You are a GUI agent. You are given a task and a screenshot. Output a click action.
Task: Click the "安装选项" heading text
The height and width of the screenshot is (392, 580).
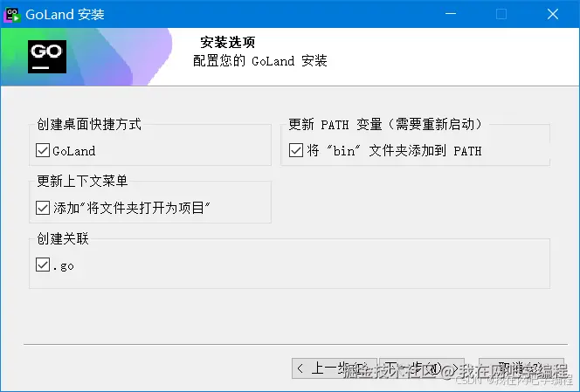[228, 42]
